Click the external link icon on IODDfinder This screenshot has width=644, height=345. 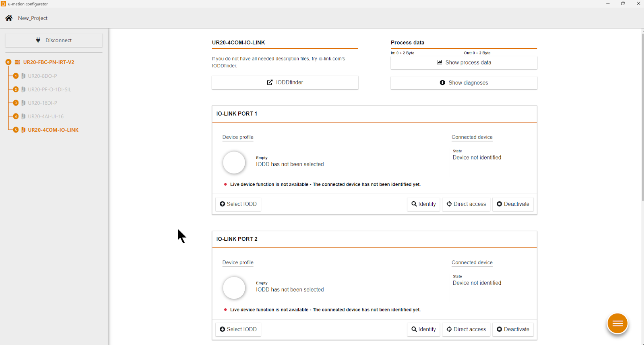270,83
